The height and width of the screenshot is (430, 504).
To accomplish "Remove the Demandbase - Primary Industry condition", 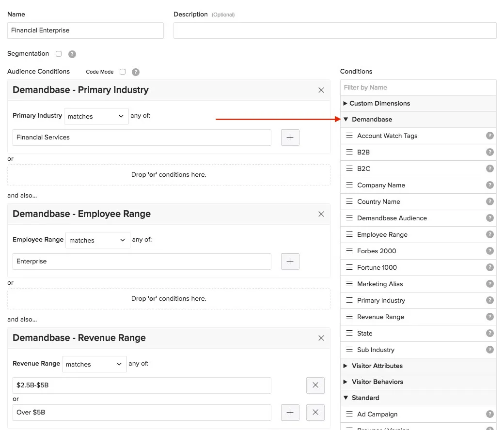I will click(x=321, y=90).
